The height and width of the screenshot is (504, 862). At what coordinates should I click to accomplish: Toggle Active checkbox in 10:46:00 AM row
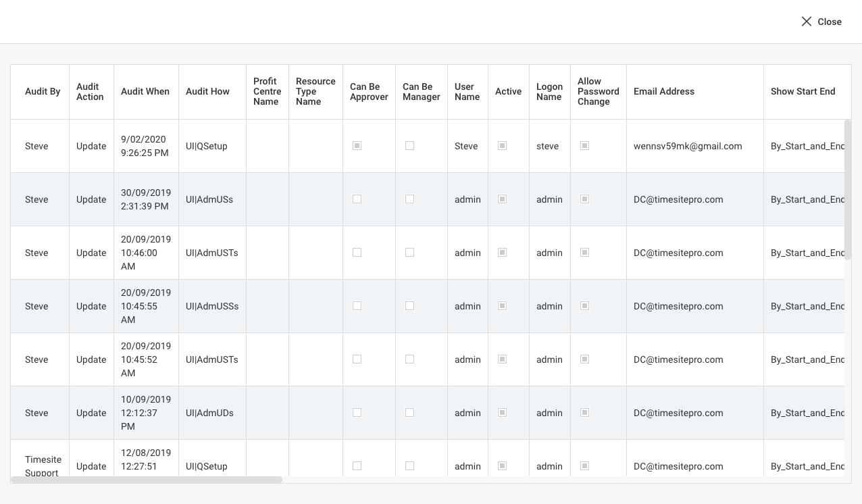pyautogui.click(x=502, y=253)
